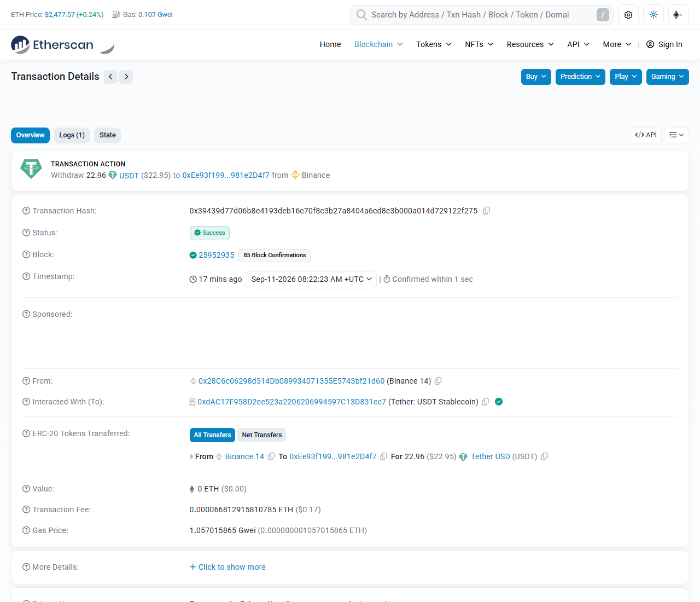Open the list view options dropdown

pos(676,135)
